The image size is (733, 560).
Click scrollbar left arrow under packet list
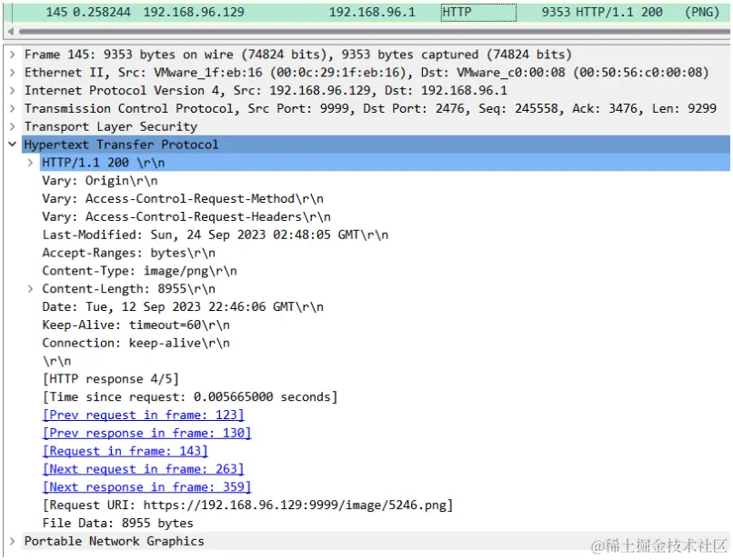click(10, 32)
